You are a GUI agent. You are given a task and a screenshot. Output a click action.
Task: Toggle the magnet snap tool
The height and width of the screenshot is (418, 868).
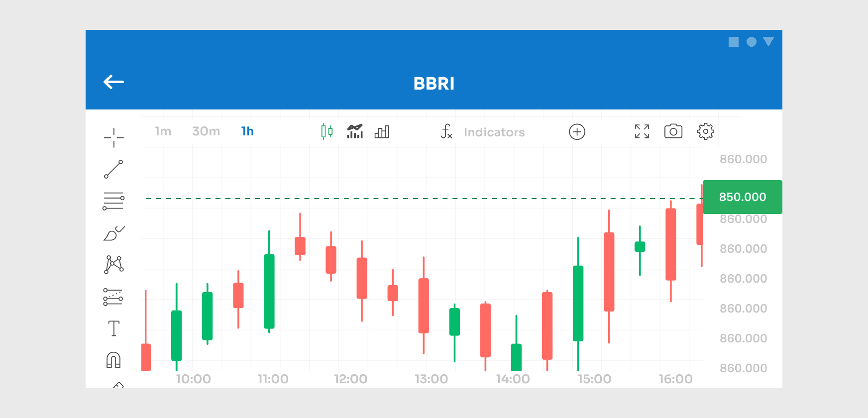[113, 360]
